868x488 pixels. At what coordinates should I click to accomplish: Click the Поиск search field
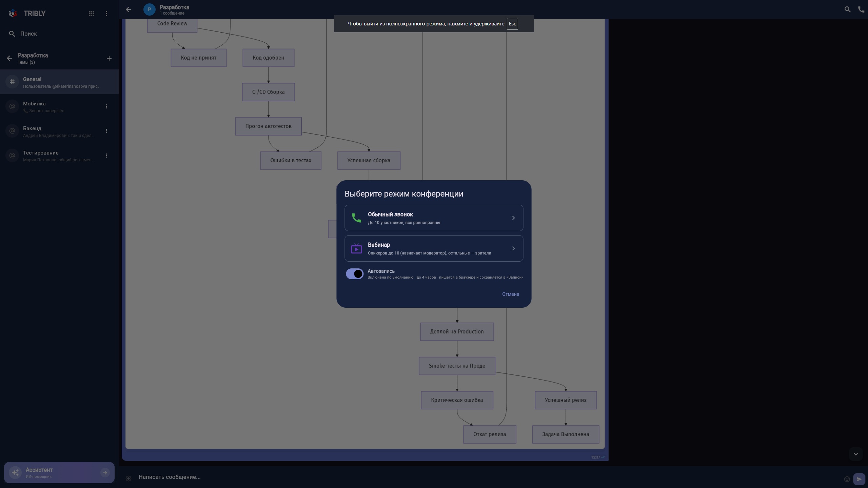pos(59,34)
